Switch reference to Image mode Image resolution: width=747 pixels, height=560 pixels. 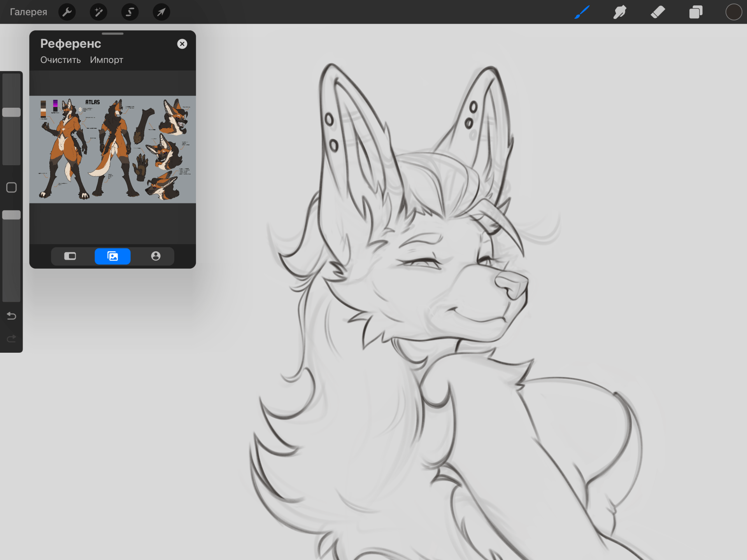[112, 256]
